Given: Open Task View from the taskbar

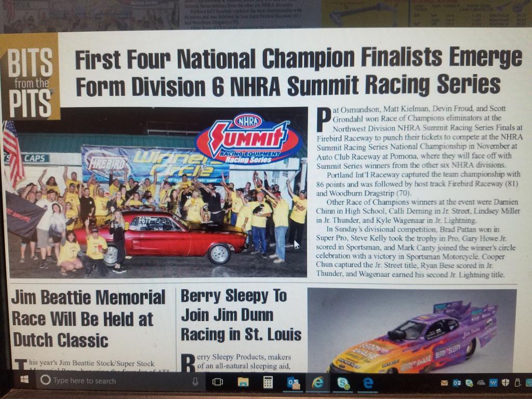Looking at the screenshot, I should (217, 382).
